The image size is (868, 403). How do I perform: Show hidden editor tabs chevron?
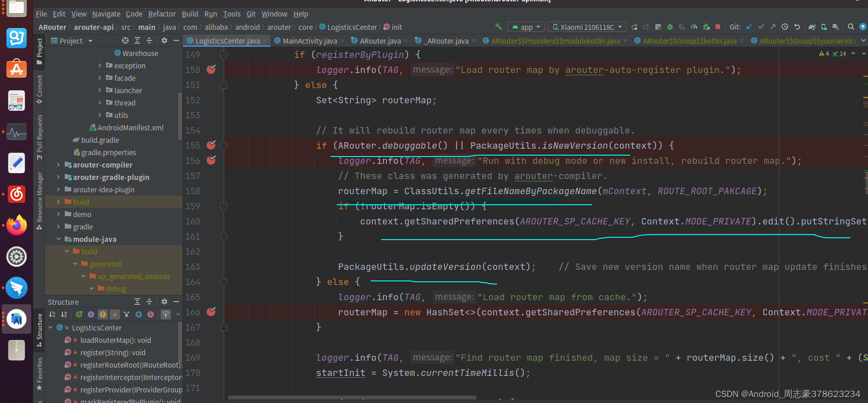pos(863,41)
